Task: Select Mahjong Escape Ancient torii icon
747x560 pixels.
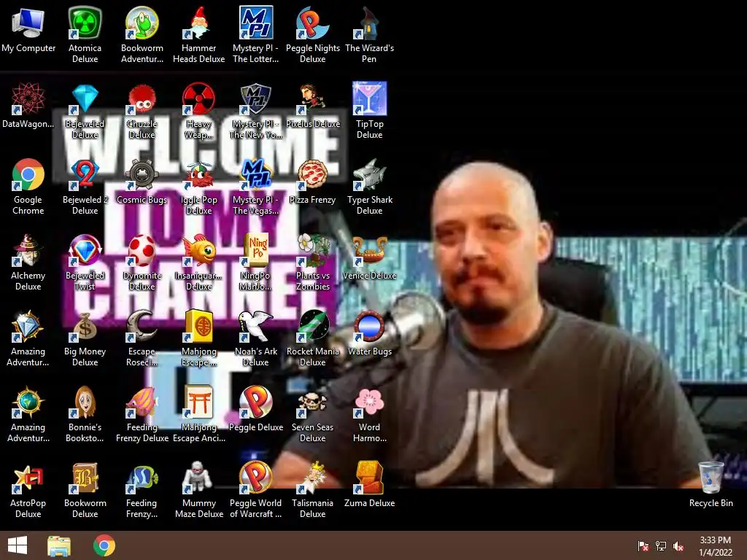Action: 198,414
